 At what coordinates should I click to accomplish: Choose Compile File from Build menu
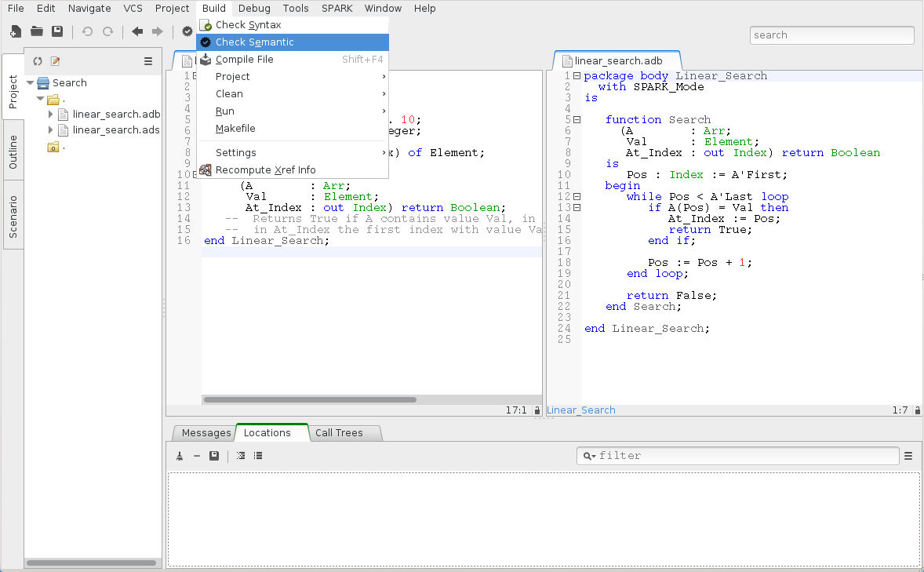coord(293,60)
